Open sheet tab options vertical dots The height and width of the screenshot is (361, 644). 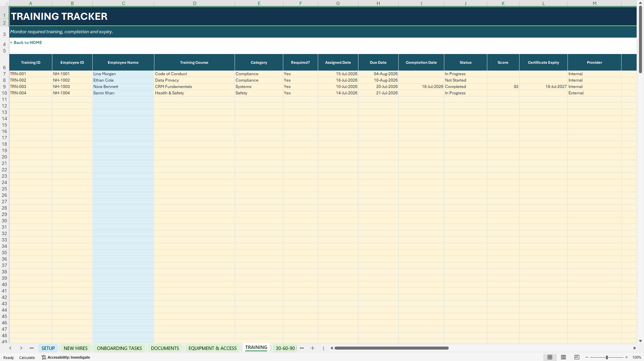pyautogui.click(x=324, y=349)
